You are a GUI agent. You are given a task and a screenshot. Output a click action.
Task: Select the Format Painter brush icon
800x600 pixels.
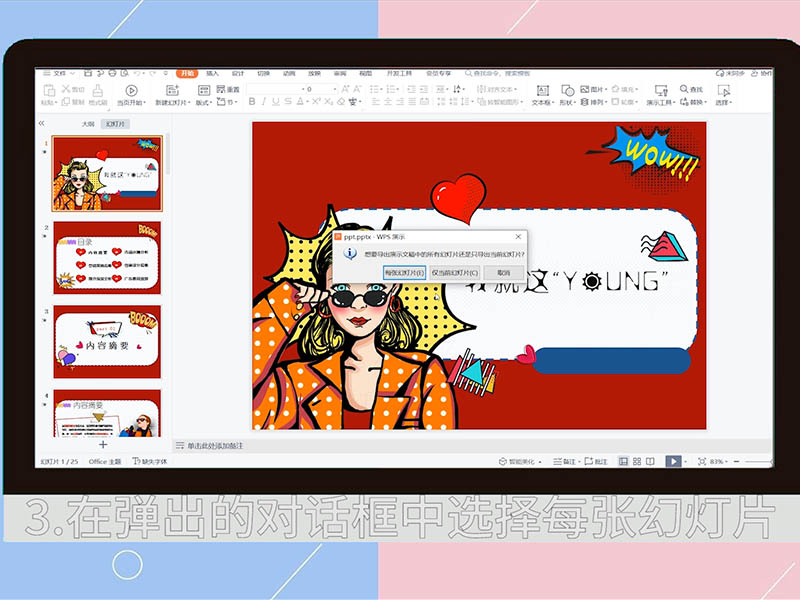click(97, 91)
